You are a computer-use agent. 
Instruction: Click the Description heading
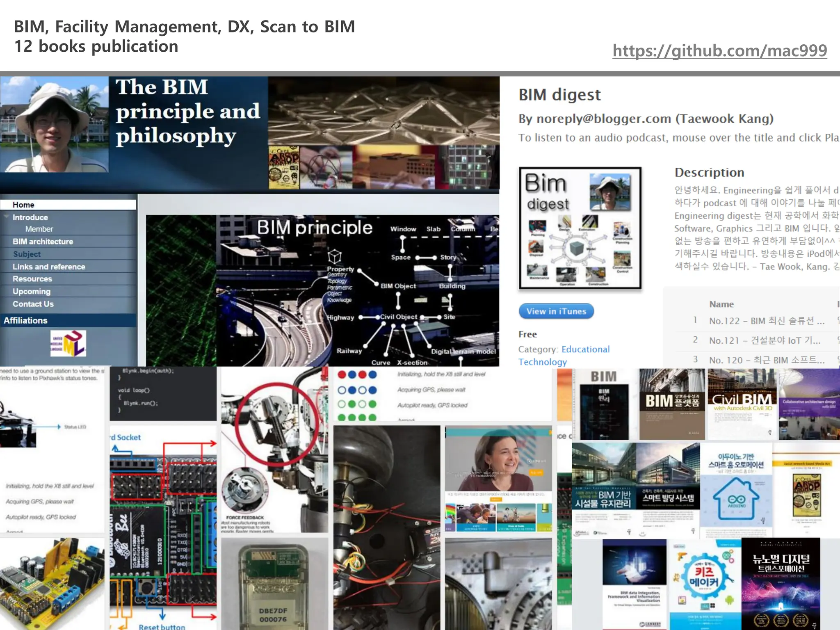coord(709,173)
